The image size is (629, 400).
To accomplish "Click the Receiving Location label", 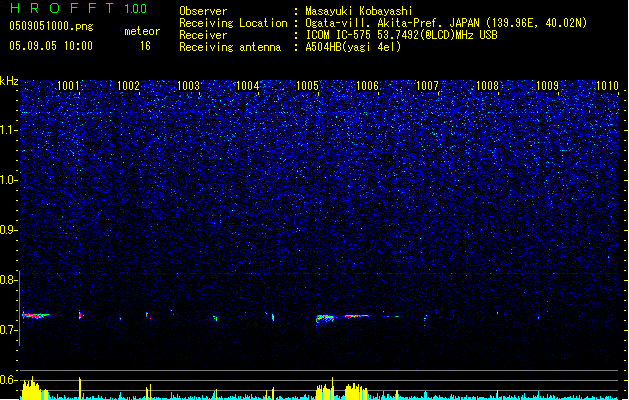I will click(233, 23).
